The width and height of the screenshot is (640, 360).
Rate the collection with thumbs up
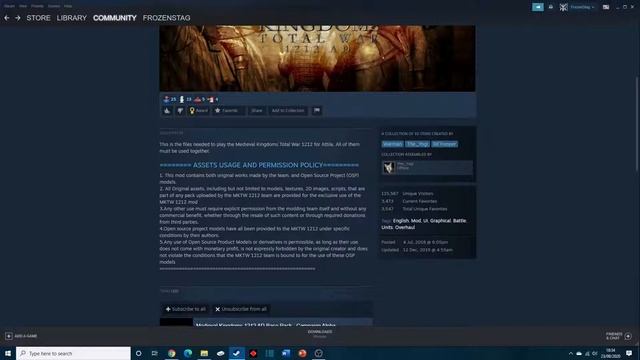[x=167, y=111]
